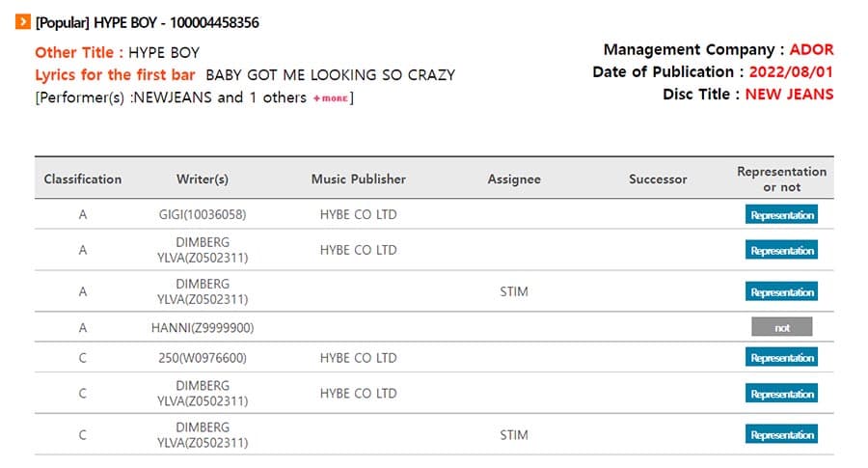Click the NEW JEANS disc title
The image size is (868, 468).
click(789, 95)
